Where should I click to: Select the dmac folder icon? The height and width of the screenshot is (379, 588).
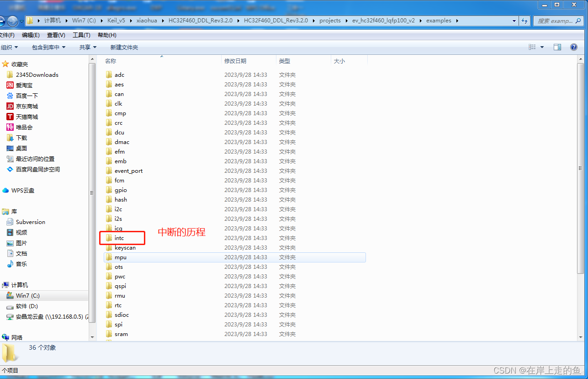pyautogui.click(x=109, y=142)
